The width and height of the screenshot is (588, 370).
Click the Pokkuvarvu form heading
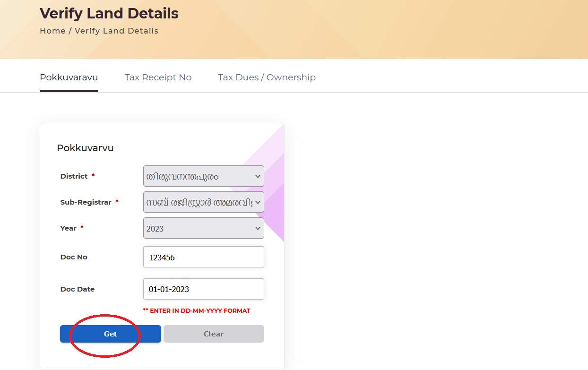click(85, 148)
